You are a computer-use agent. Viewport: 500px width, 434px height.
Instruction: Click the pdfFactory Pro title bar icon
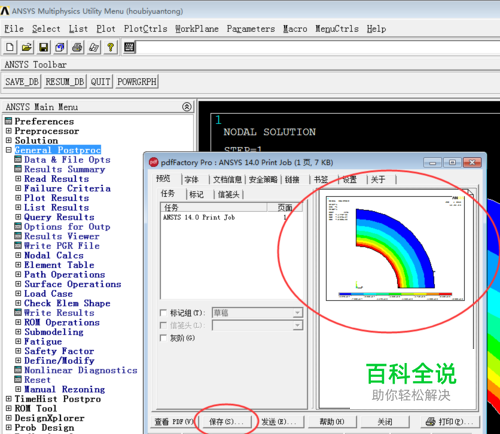coord(153,162)
